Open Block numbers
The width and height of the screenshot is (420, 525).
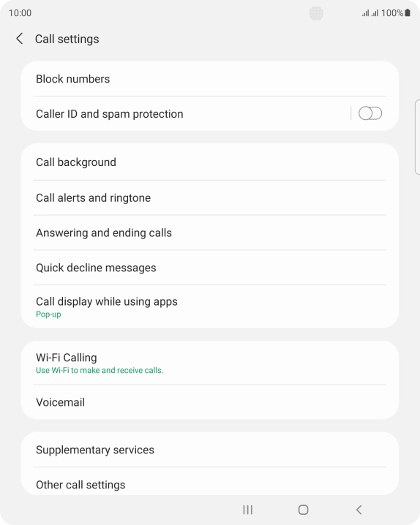click(210, 79)
